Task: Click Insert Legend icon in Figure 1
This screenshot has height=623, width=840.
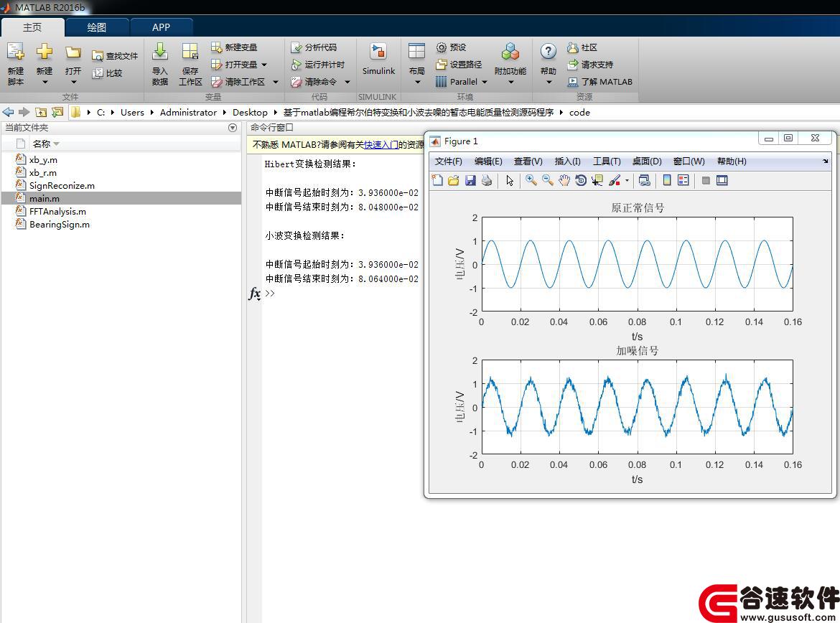Action: 683,181
